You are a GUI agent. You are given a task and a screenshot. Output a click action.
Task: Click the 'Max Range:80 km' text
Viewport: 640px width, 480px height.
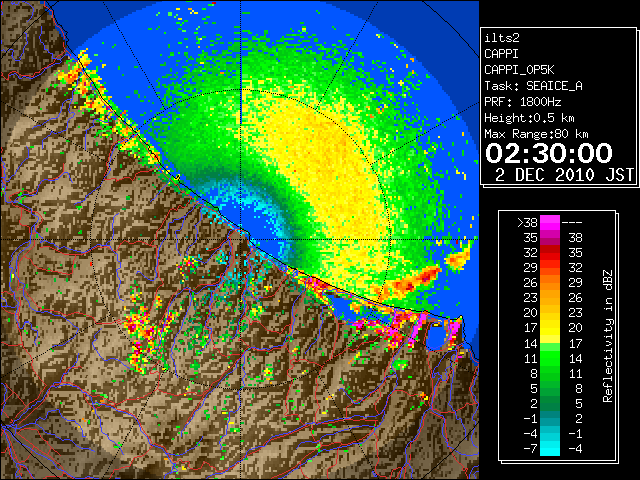(536, 134)
